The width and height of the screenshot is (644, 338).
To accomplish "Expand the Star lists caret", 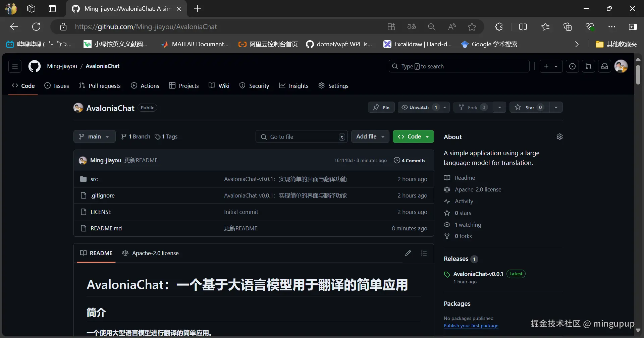I will 556,107.
